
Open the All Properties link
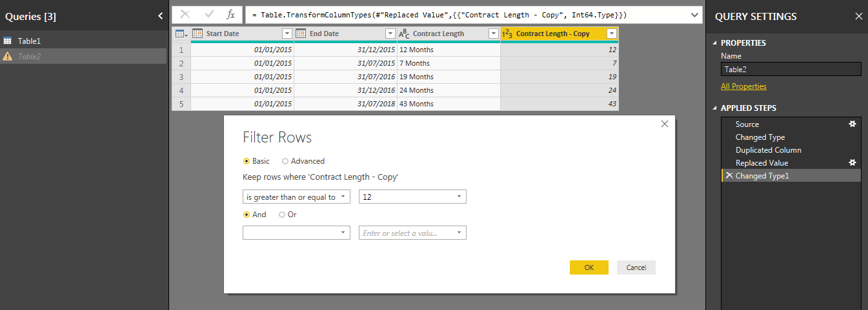point(743,86)
